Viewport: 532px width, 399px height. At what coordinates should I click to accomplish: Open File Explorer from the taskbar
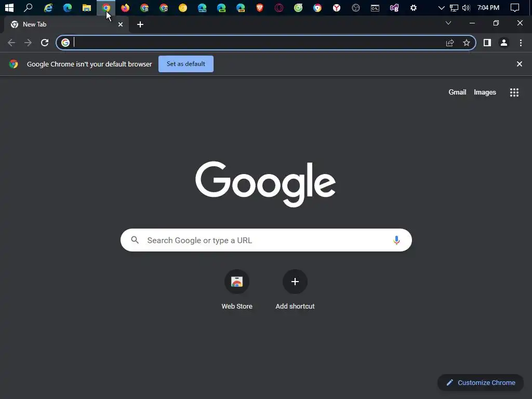[87, 7]
